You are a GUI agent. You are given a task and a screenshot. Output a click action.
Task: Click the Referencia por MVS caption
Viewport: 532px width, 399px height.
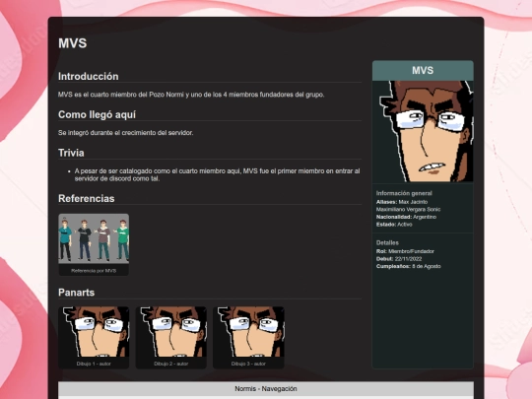pyautogui.click(x=94, y=271)
